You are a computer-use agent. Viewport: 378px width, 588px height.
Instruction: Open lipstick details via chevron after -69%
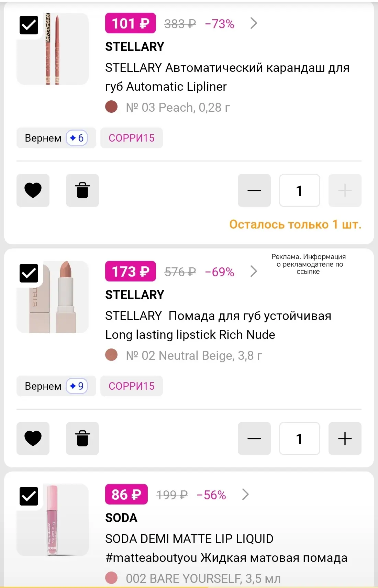[x=254, y=271]
